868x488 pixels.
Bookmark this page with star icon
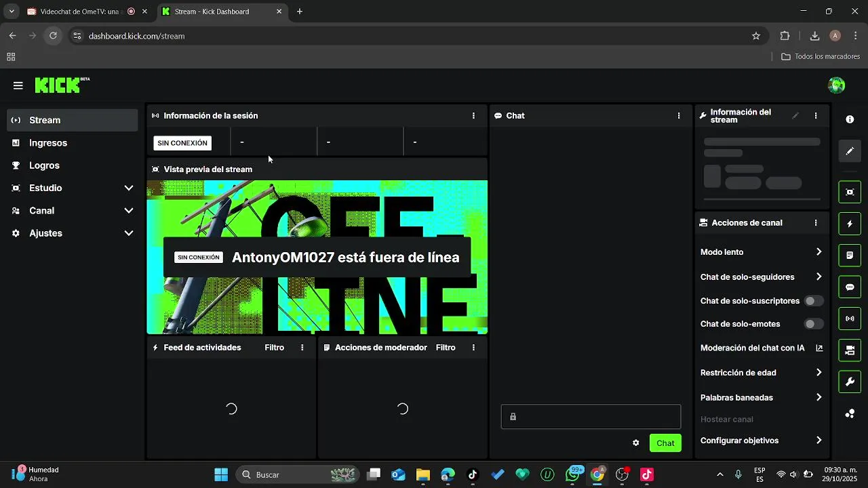(756, 36)
